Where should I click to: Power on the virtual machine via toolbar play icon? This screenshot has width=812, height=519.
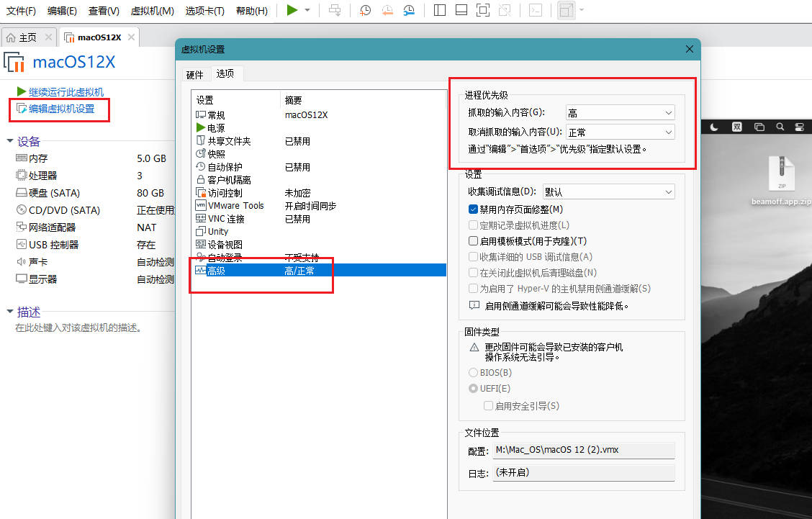tap(291, 10)
